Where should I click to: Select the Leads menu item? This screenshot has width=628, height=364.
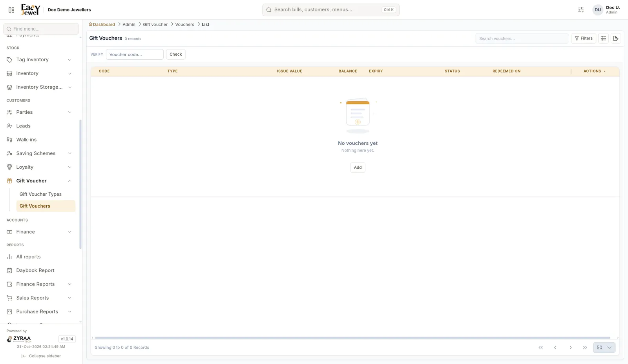tap(39, 126)
